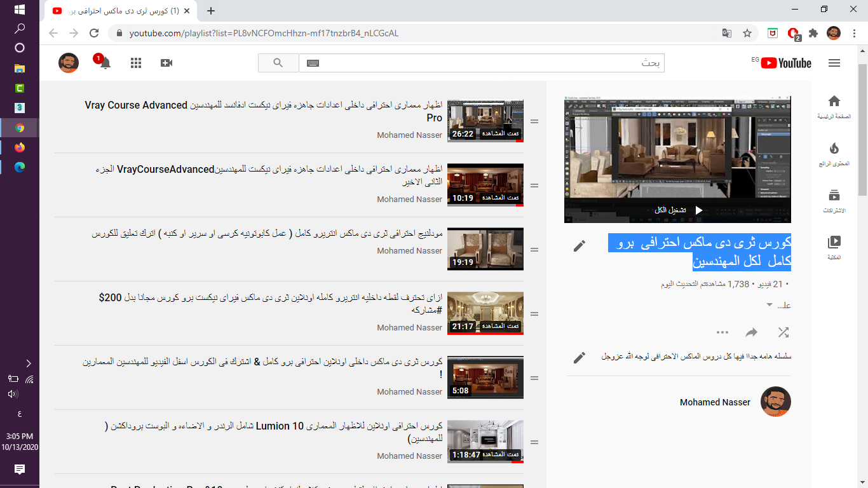The width and height of the screenshot is (868, 488).
Task: Open the Lumion 10 course video title
Action: coord(274,432)
